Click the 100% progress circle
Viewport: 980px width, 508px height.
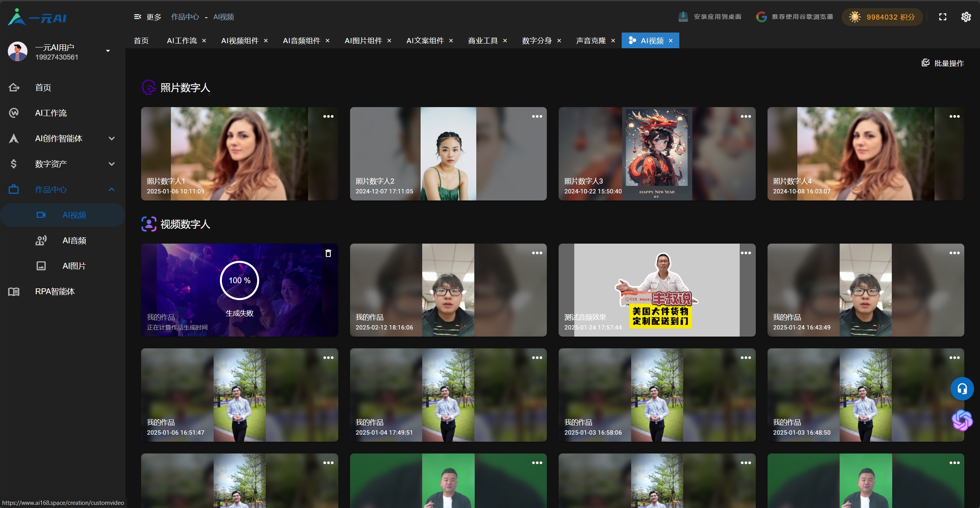(x=240, y=280)
